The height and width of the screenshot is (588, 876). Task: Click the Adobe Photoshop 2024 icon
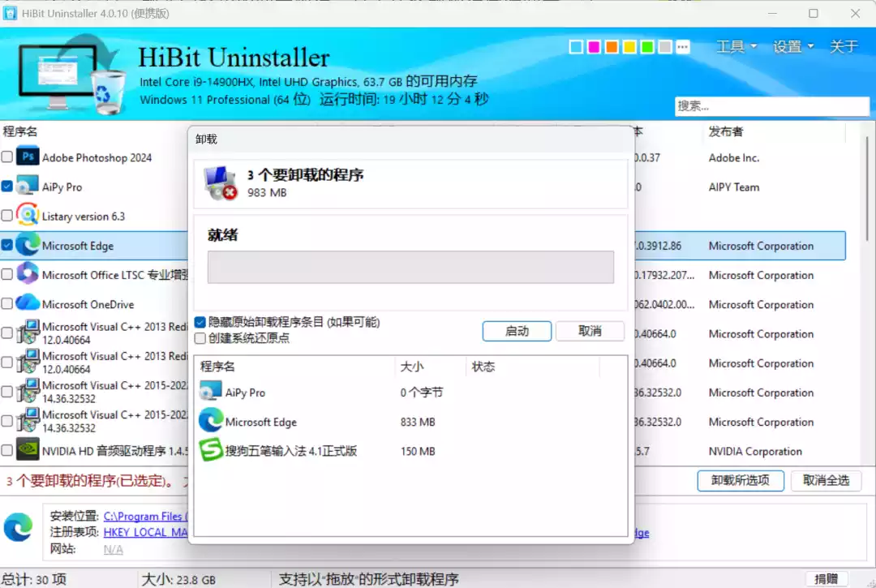click(x=28, y=157)
